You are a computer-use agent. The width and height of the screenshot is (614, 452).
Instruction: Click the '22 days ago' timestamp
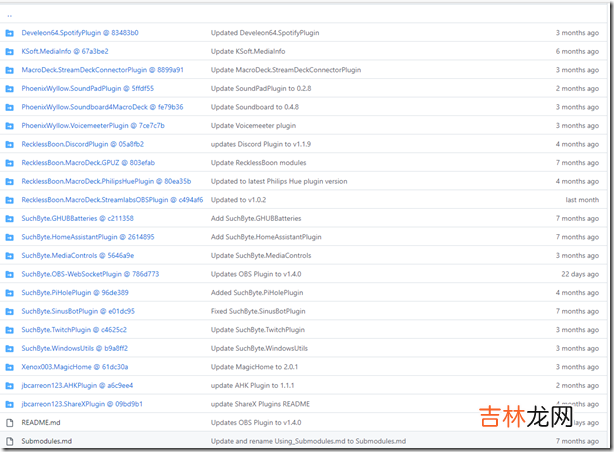pyautogui.click(x=580, y=274)
